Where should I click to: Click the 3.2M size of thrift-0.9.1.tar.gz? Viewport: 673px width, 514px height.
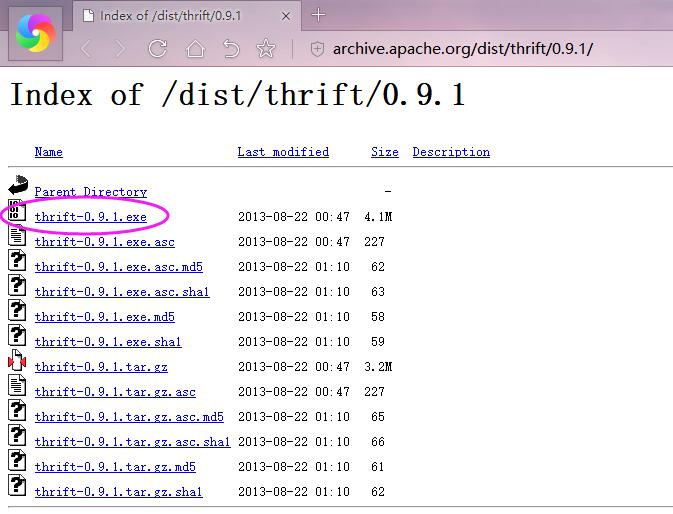click(378, 366)
